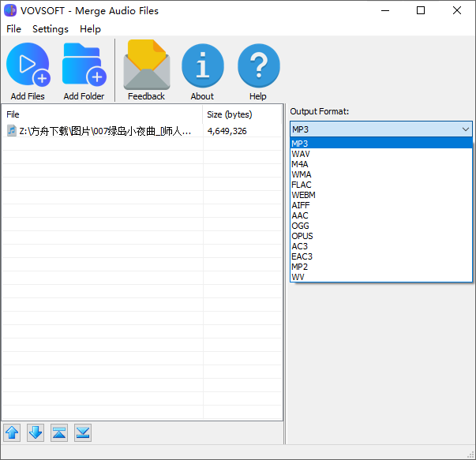The width and height of the screenshot is (476, 460).
Task: Select OPUS output format
Action: [x=381, y=236]
